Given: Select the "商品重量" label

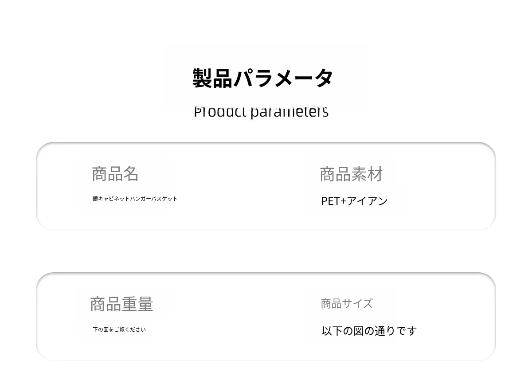Looking at the screenshot, I should [x=121, y=304].
